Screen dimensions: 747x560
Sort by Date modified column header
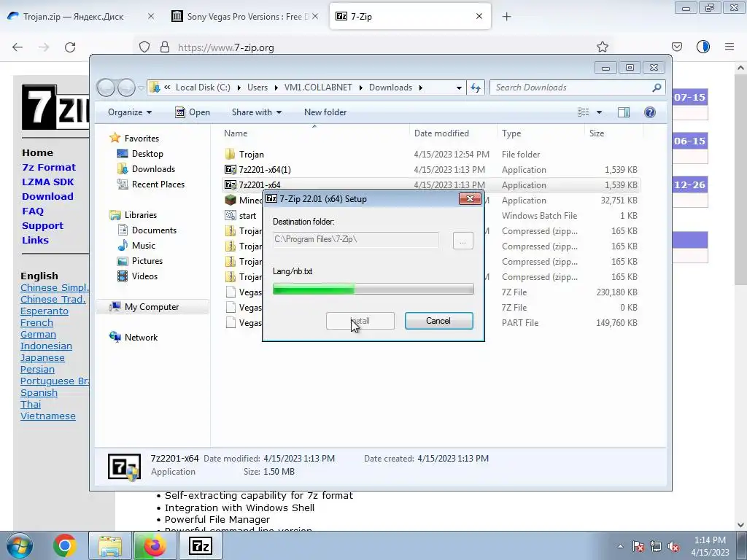441,133
